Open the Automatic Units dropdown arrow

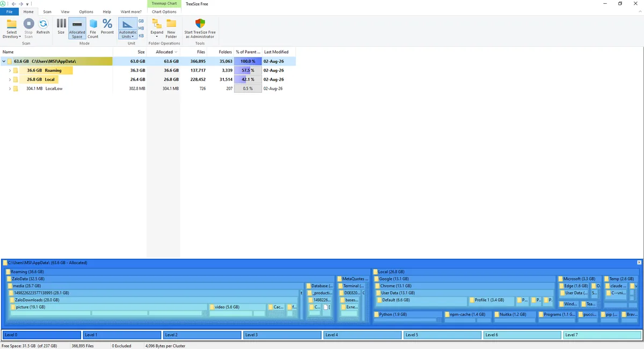[x=134, y=37]
